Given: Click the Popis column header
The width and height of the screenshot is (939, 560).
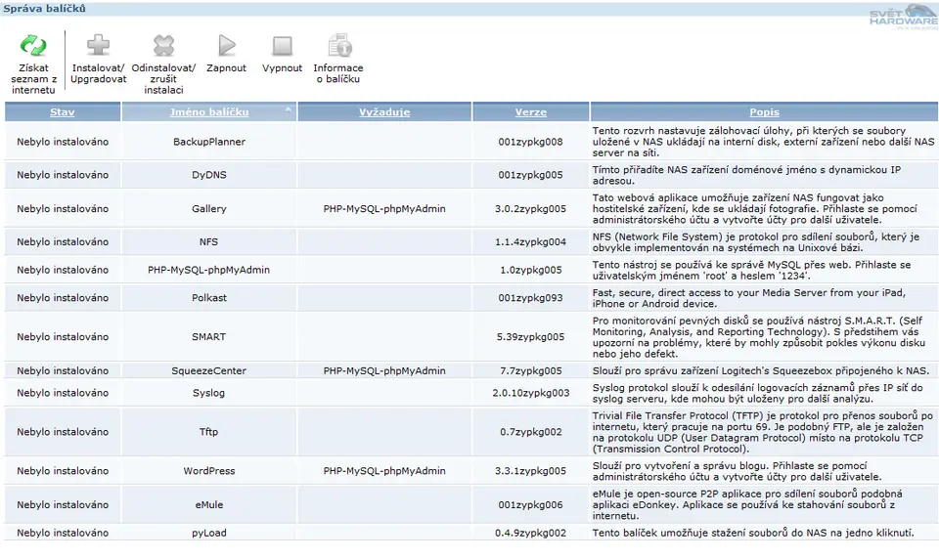Looking at the screenshot, I should point(764,112).
